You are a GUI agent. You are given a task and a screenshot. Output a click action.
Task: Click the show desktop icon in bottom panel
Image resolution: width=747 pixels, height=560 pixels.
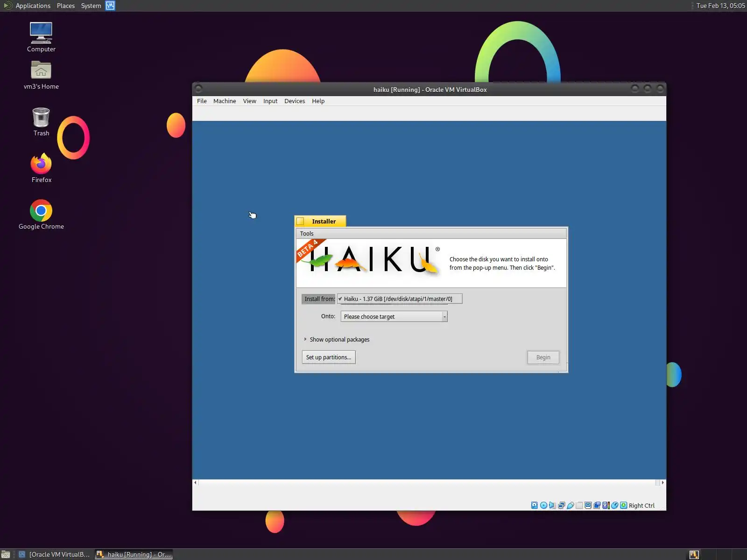pyautogui.click(x=6, y=554)
